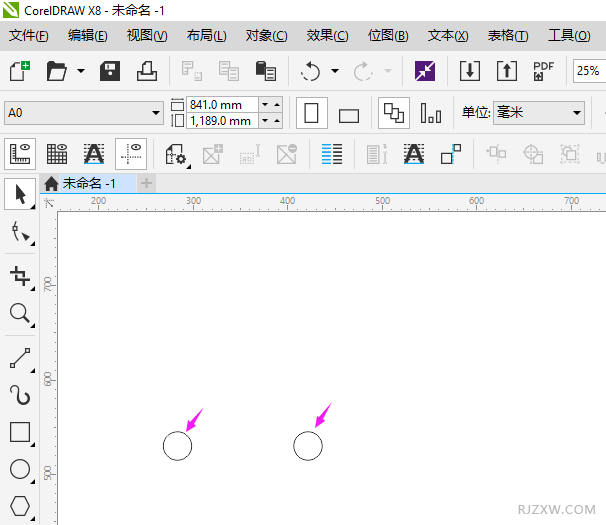Open the 布局(L) menu
The height and width of the screenshot is (525, 606).
click(x=206, y=36)
